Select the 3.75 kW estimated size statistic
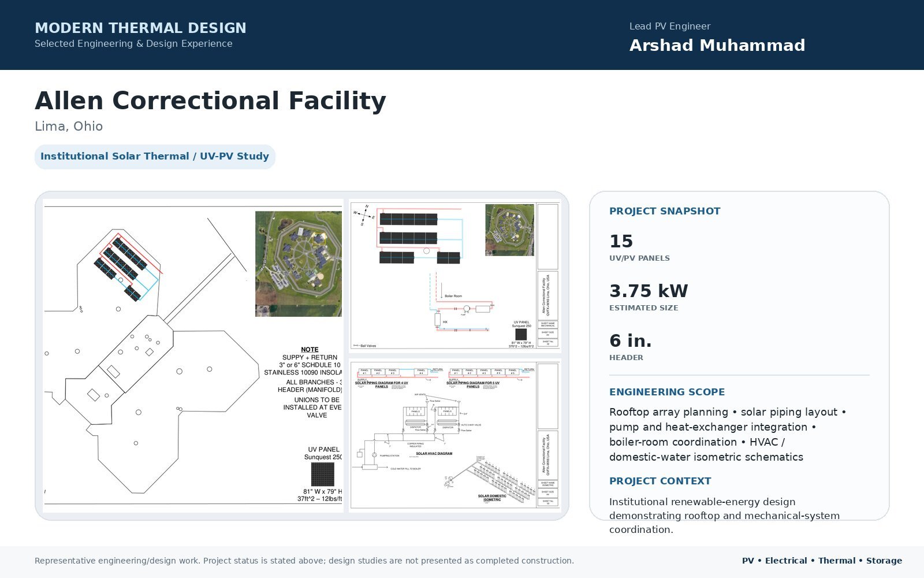 649,297
